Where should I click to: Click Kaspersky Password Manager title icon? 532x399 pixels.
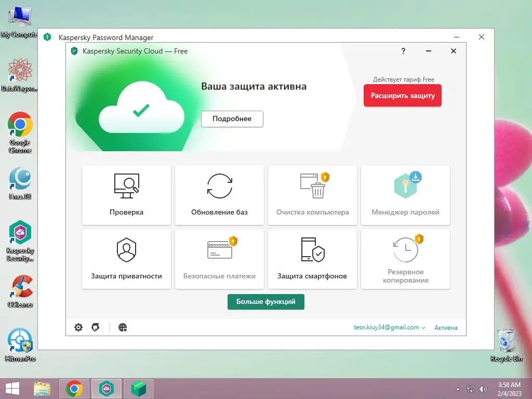[47, 37]
